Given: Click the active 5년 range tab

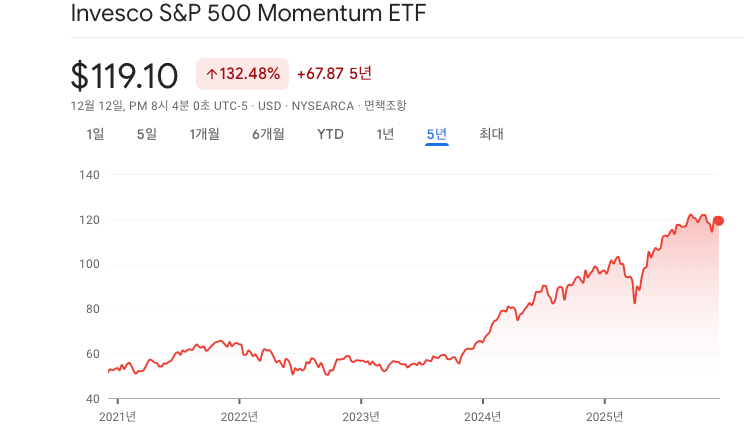Looking at the screenshot, I should [437, 134].
